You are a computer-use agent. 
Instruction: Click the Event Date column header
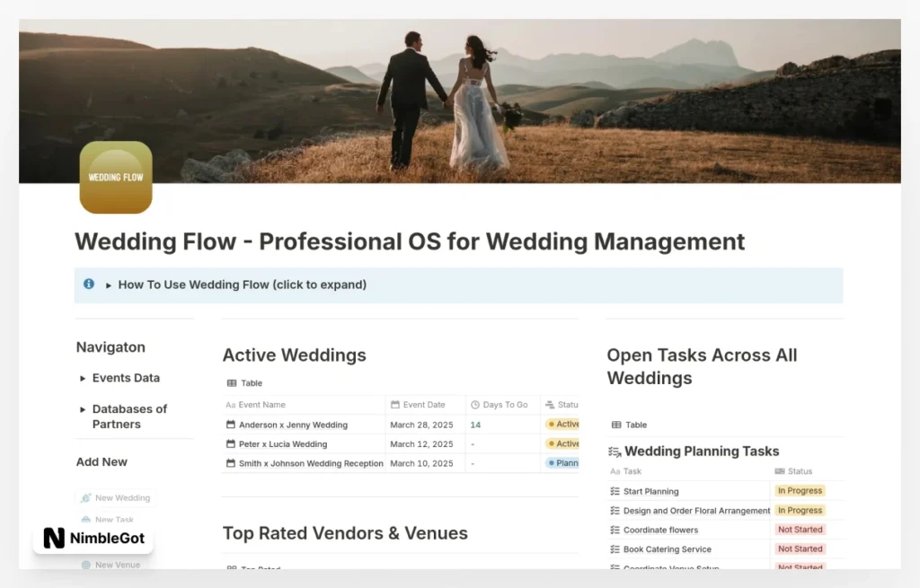(425, 405)
